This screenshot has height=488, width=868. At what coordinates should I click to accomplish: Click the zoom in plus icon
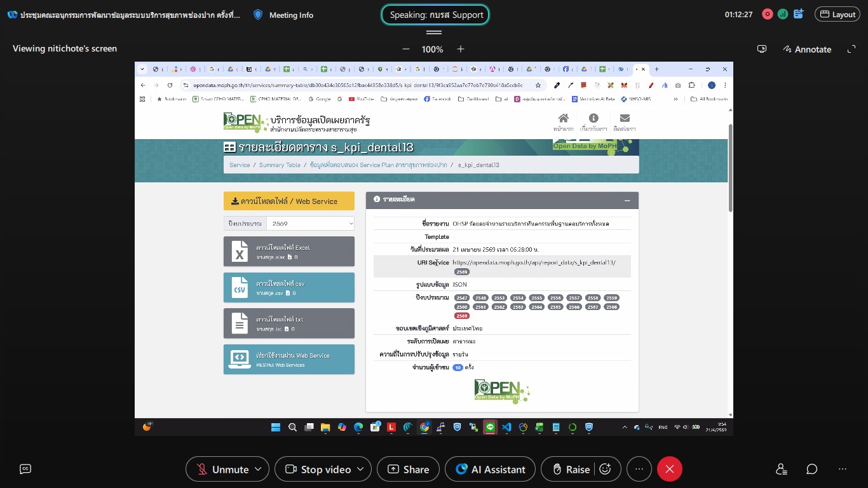coord(461,49)
